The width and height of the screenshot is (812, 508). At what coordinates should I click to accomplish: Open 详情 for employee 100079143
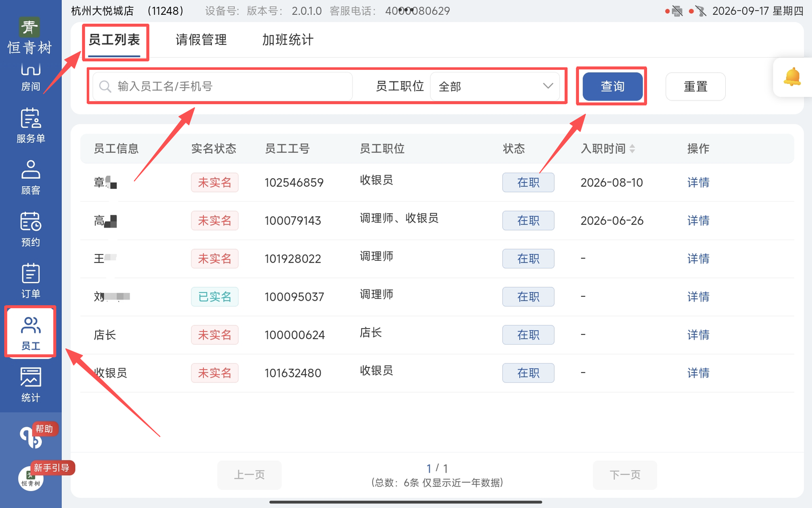pos(698,221)
